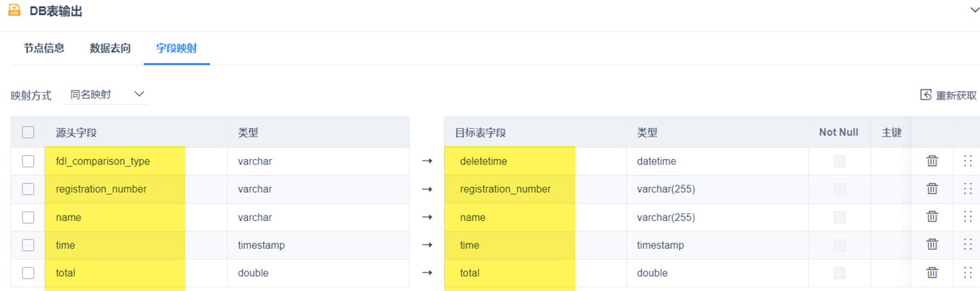The width and height of the screenshot is (980, 291).
Task: Open the deletetime target field selector
Action: (534, 161)
